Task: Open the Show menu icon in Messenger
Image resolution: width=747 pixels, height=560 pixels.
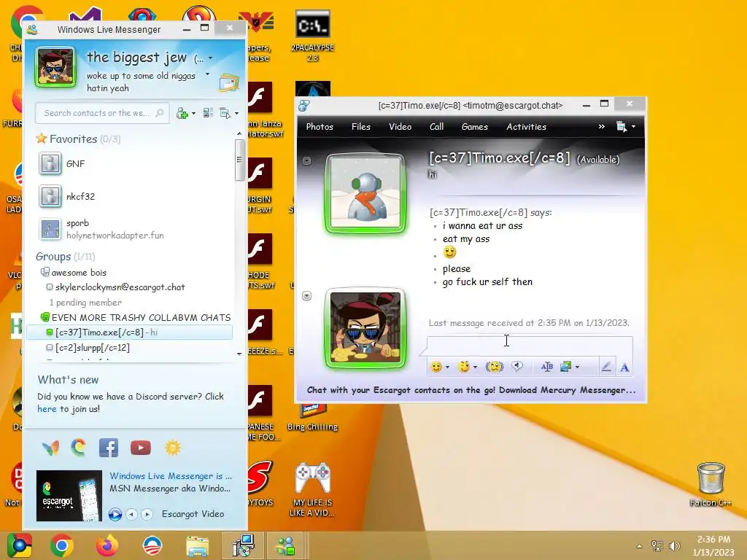Action: [225, 113]
